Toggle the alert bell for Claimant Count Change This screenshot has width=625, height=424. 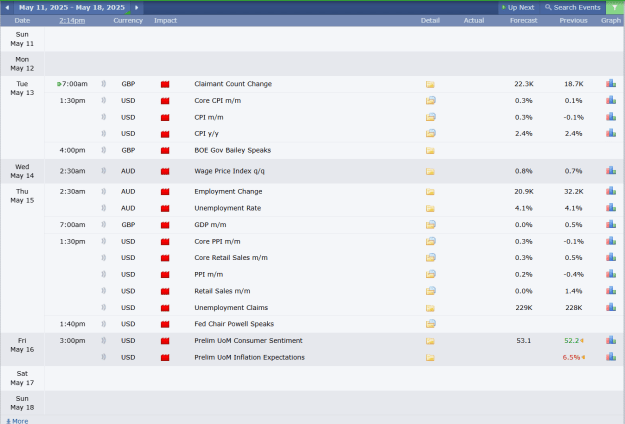[x=104, y=84]
